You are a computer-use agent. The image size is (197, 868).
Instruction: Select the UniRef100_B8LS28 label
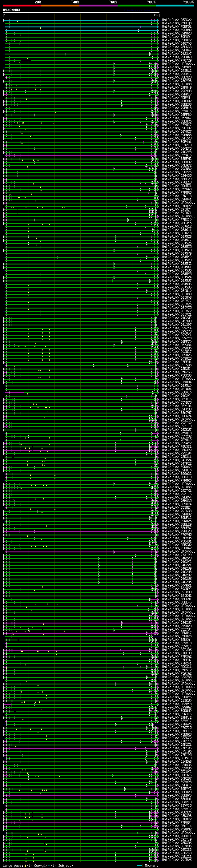(177, 78)
